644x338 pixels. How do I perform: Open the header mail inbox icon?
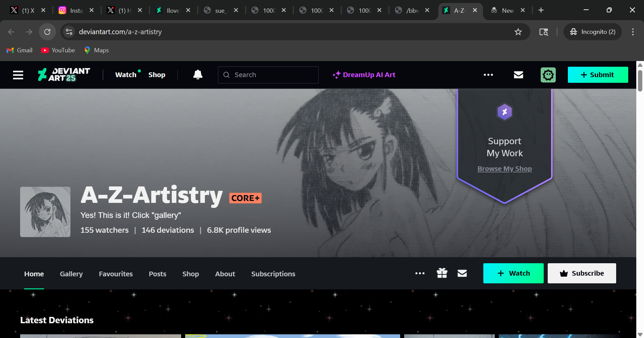click(x=518, y=75)
